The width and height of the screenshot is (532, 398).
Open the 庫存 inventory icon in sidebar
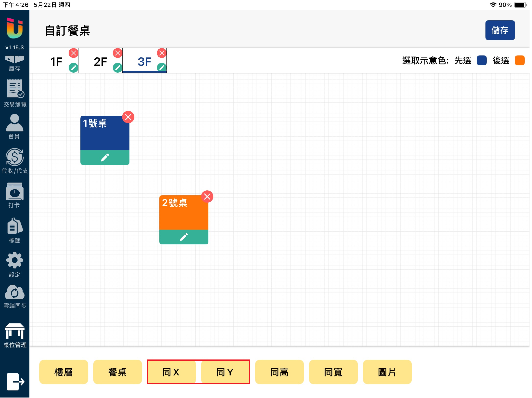pyautogui.click(x=14, y=63)
